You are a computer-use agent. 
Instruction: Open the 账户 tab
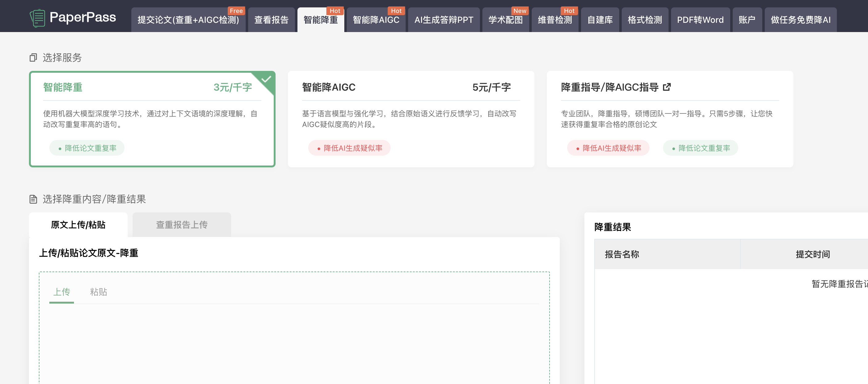point(747,20)
